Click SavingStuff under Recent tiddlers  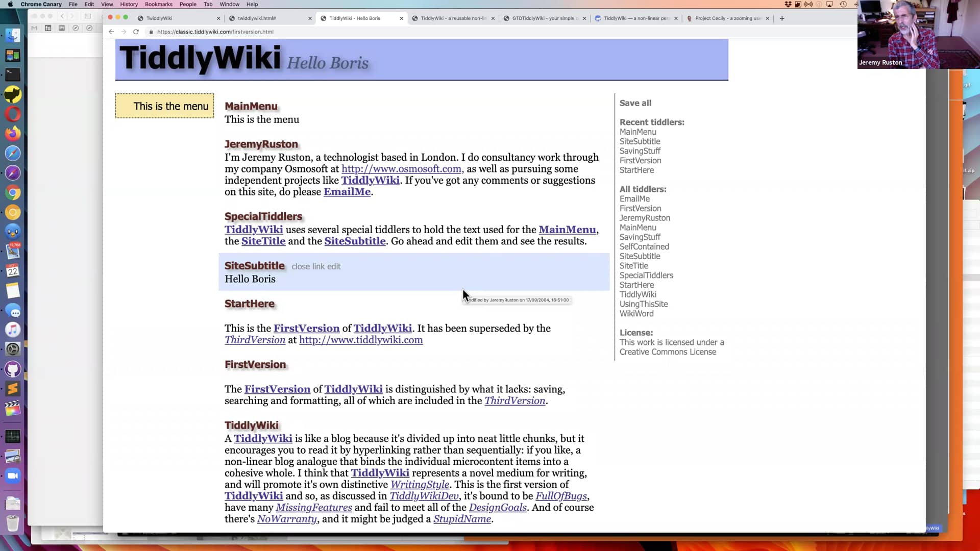640,151
